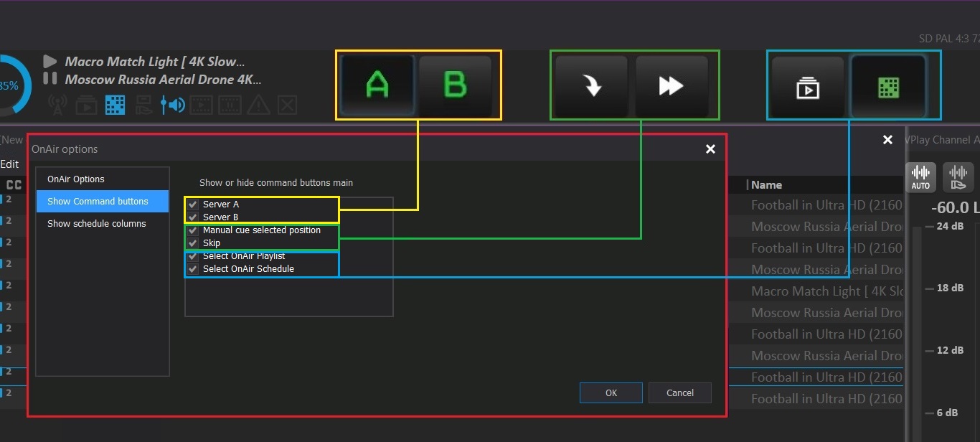Open the Show schedule columns section
The width and height of the screenshot is (980, 442).
pos(103,224)
